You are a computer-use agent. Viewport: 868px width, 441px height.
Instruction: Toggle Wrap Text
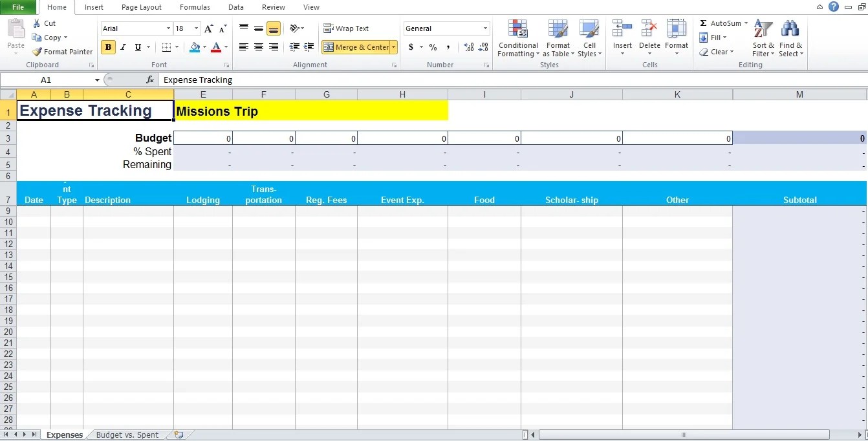click(x=346, y=28)
